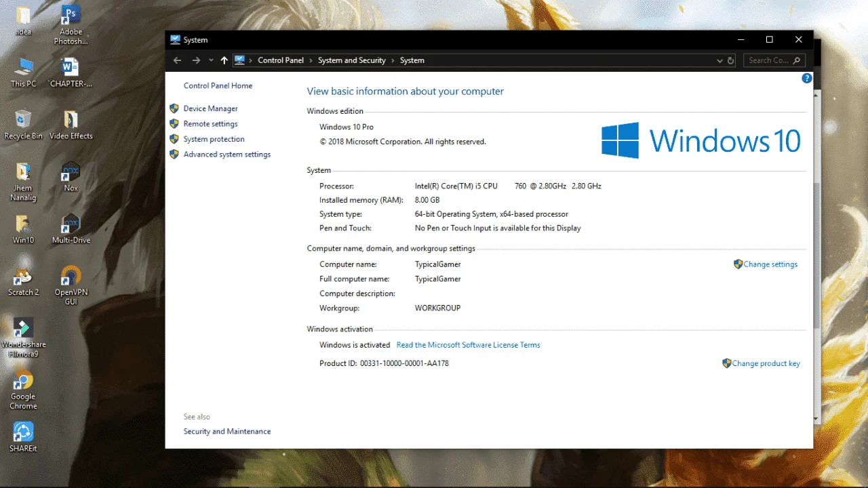Open Remote settings
Viewport: 868px width, 488px height.
click(x=210, y=124)
